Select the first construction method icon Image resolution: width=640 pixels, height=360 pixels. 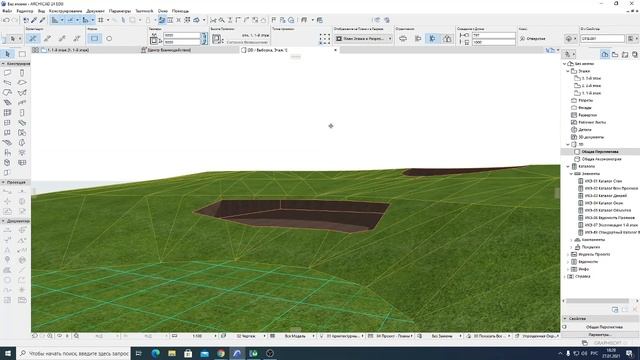pyautogui.click(x=33, y=38)
